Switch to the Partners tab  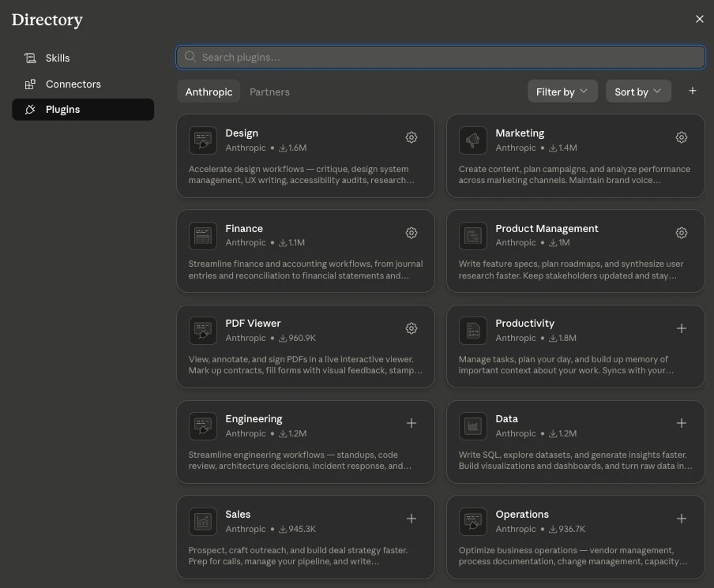(x=269, y=92)
